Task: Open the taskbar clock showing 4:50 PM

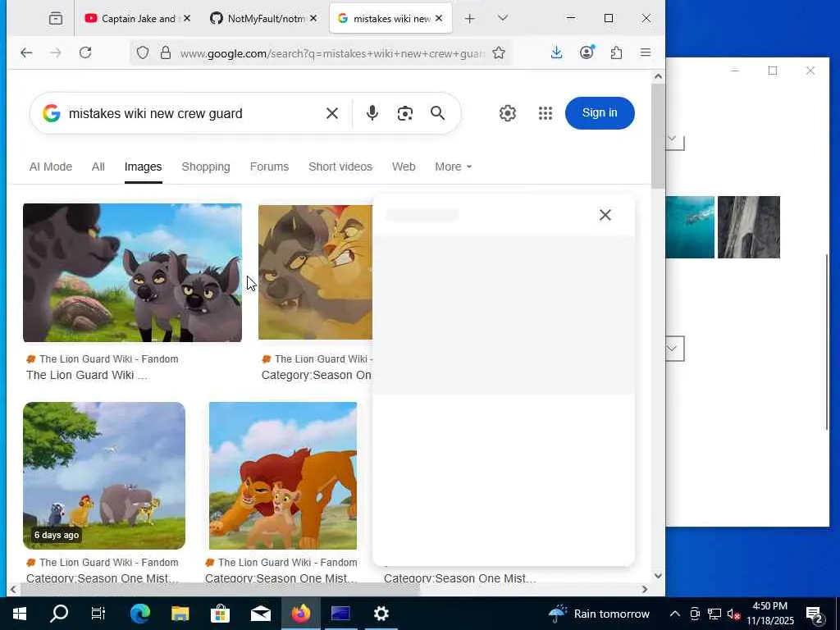Action: [x=770, y=614]
